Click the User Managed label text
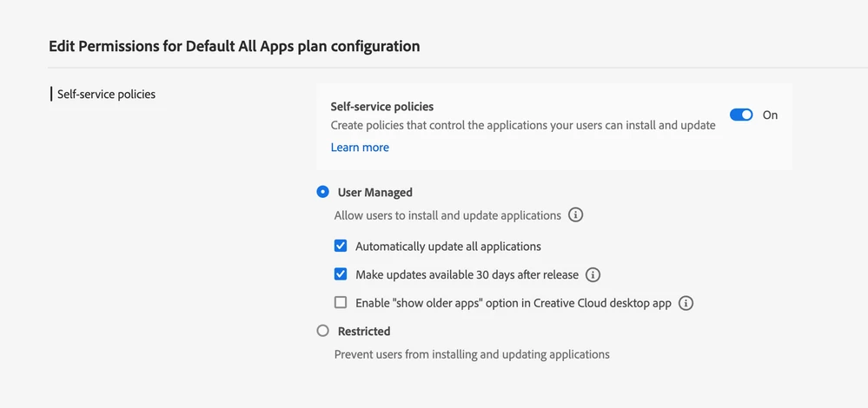868x408 pixels. tap(374, 192)
